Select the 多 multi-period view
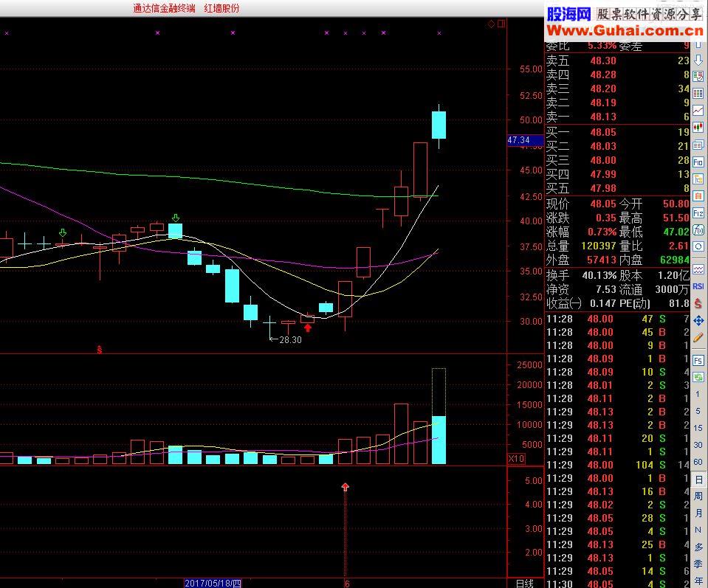708x588 pixels. tap(698, 547)
